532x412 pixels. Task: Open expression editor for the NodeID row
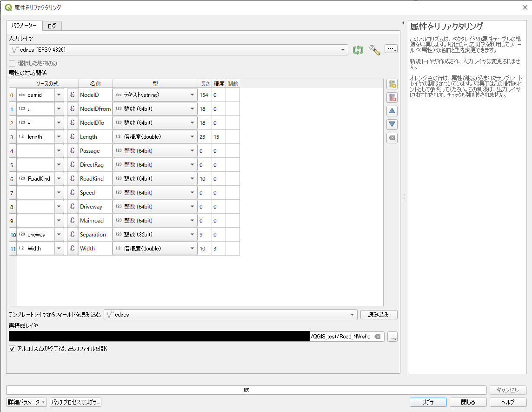pyautogui.click(x=72, y=95)
